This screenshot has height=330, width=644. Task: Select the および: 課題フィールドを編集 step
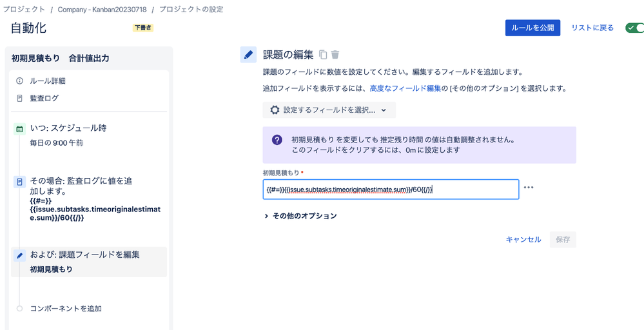click(89, 262)
